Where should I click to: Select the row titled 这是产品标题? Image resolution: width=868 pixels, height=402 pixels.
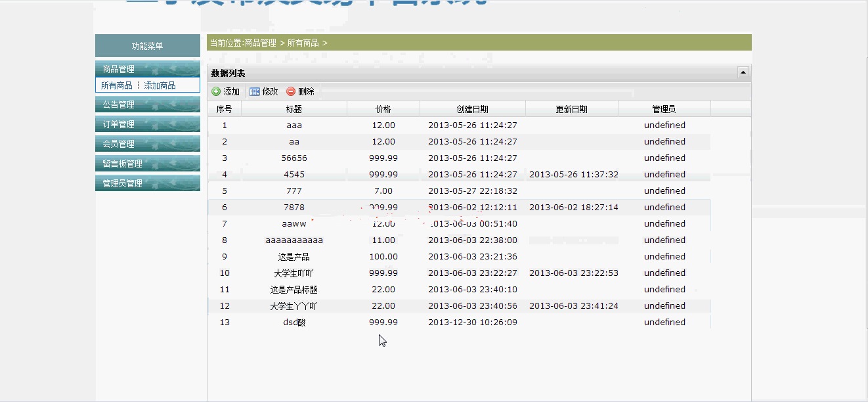[459, 289]
